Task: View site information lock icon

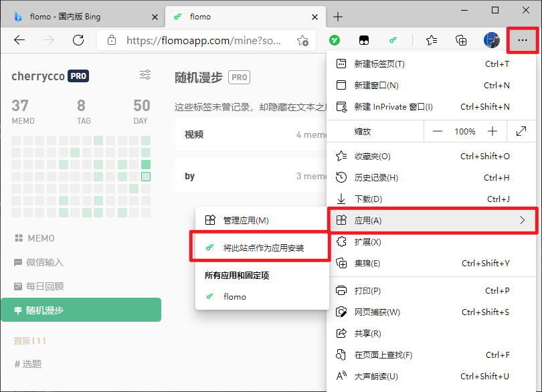Action: click(x=112, y=40)
